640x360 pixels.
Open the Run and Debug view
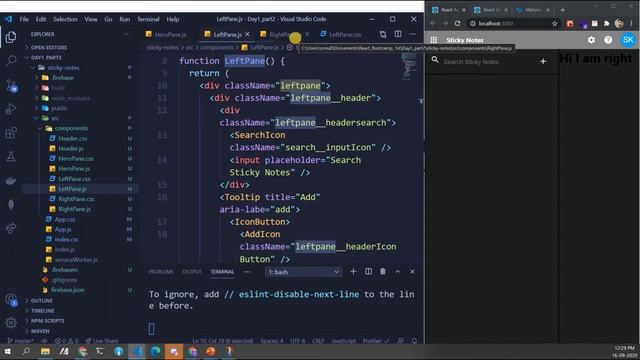click(x=11, y=109)
